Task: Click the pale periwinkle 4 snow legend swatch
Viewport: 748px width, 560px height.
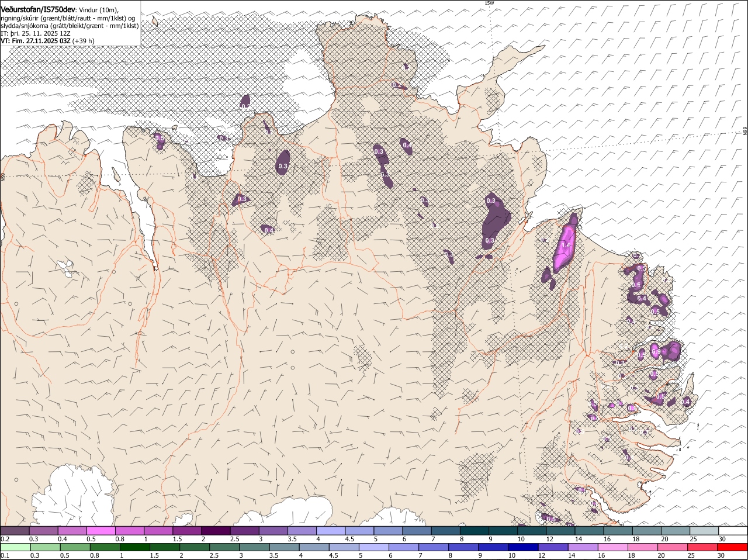Action: click(331, 531)
